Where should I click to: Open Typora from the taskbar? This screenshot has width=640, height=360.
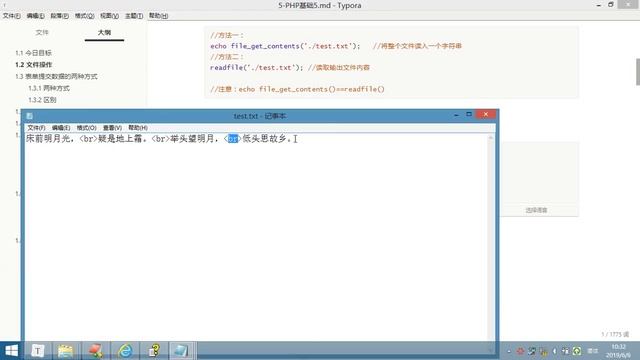point(38,351)
